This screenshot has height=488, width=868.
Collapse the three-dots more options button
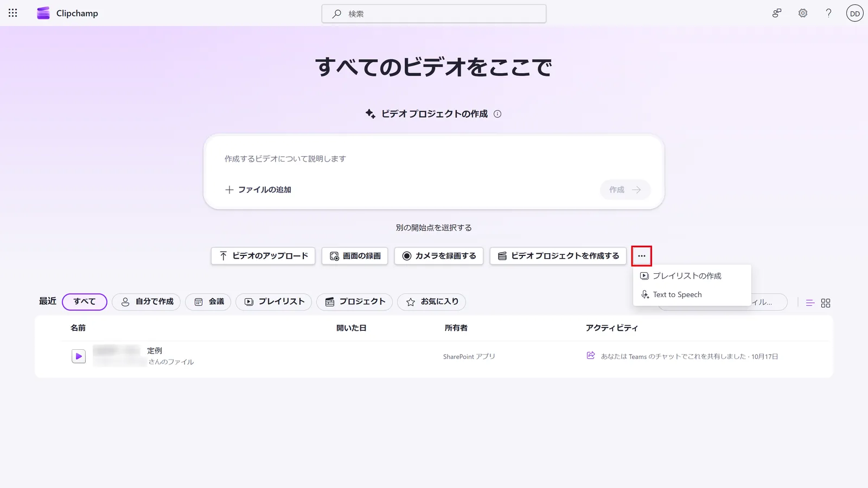[x=642, y=256]
